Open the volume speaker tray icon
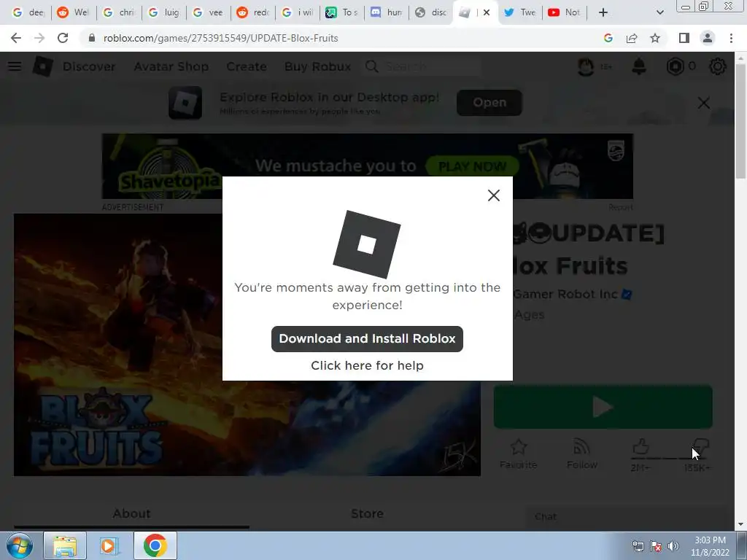Image resolution: width=747 pixels, height=560 pixels. 673,546
